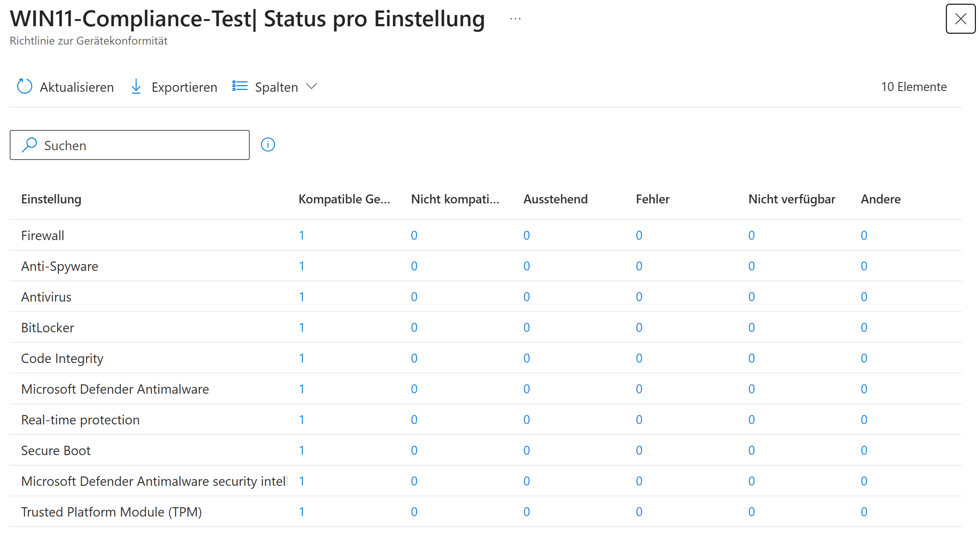This screenshot has width=980, height=560.
Task: Close the Status pro Einstellung pane
Action: click(x=960, y=19)
